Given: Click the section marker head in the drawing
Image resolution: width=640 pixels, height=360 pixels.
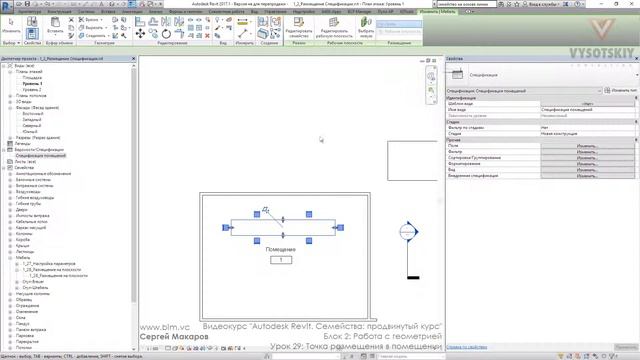Looking at the screenshot, I should (409, 232).
